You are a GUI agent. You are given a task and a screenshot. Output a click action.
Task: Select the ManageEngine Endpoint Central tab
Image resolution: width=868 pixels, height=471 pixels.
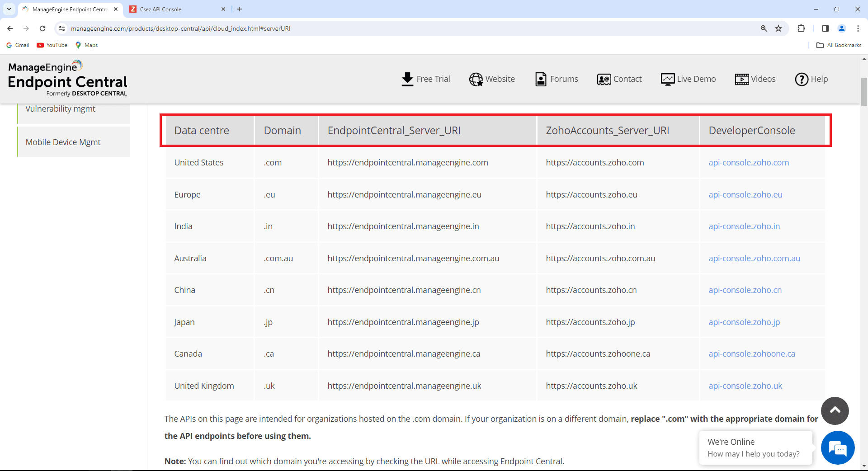[x=71, y=9]
